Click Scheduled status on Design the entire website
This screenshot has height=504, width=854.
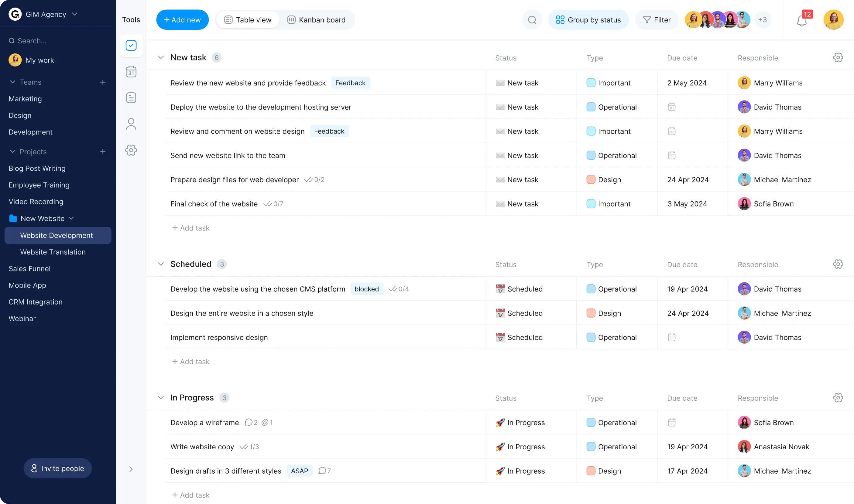coord(519,313)
